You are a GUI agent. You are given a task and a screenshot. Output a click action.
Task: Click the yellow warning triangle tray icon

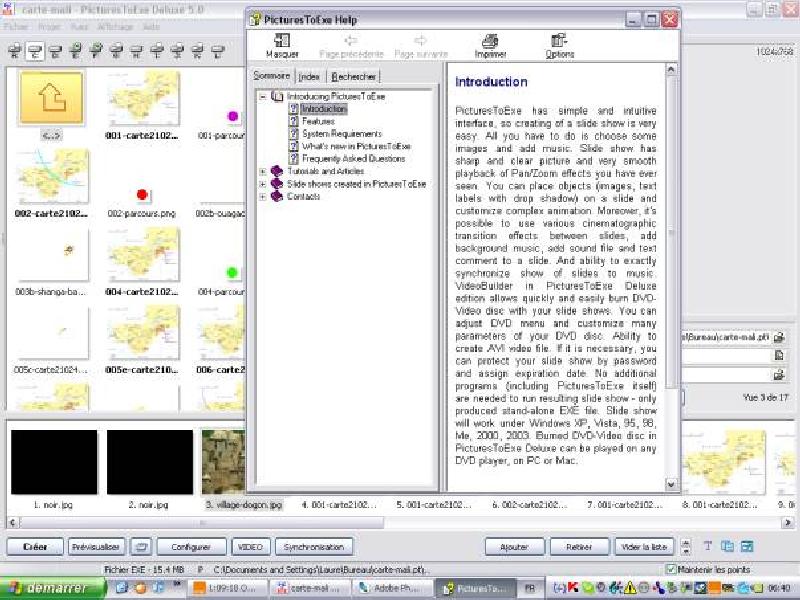tap(631, 588)
